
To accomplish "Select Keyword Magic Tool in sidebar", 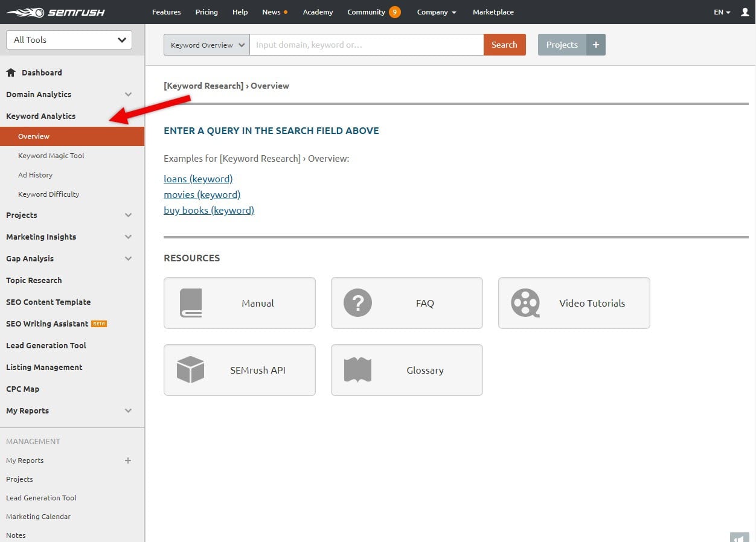I will pos(51,156).
